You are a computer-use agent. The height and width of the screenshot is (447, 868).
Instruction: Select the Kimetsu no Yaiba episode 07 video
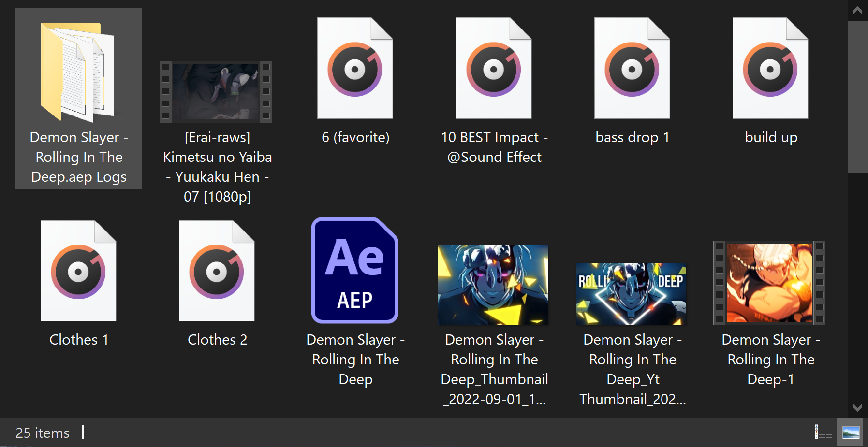[x=216, y=91]
